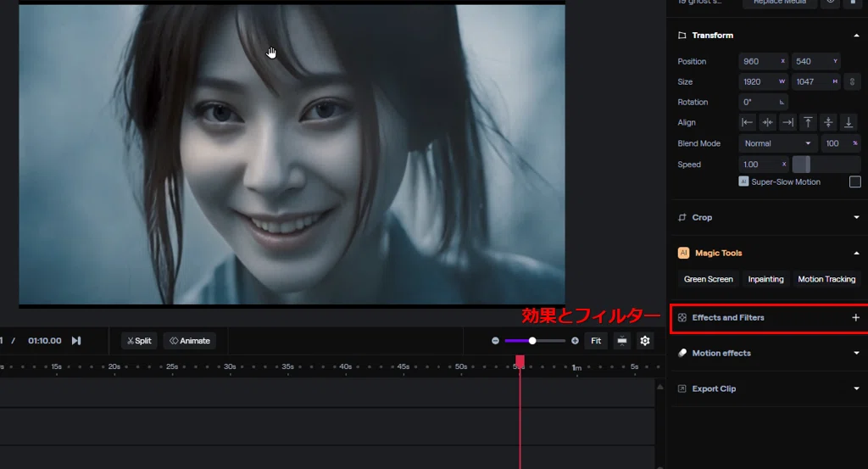Open timeline settings gear icon
Image resolution: width=868 pixels, height=469 pixels.
coord(645,341)
